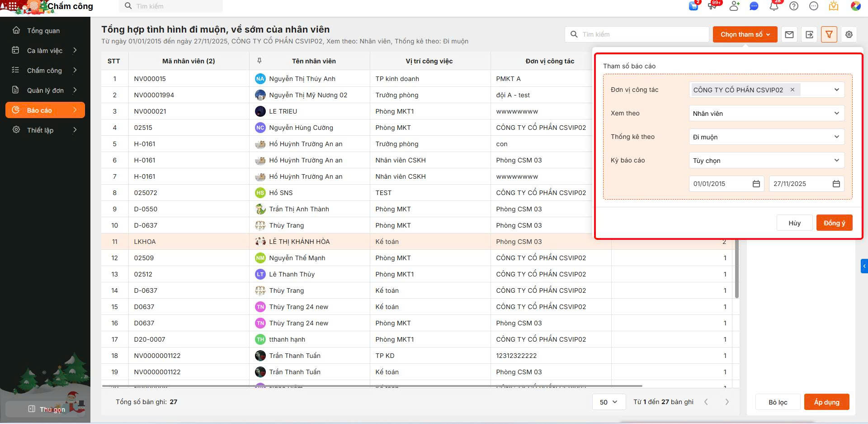The height and width of the screenshot is (424, 868).
Task: Open the Kỳ báo cáo dropdown
Action: [x=766, y=160]
